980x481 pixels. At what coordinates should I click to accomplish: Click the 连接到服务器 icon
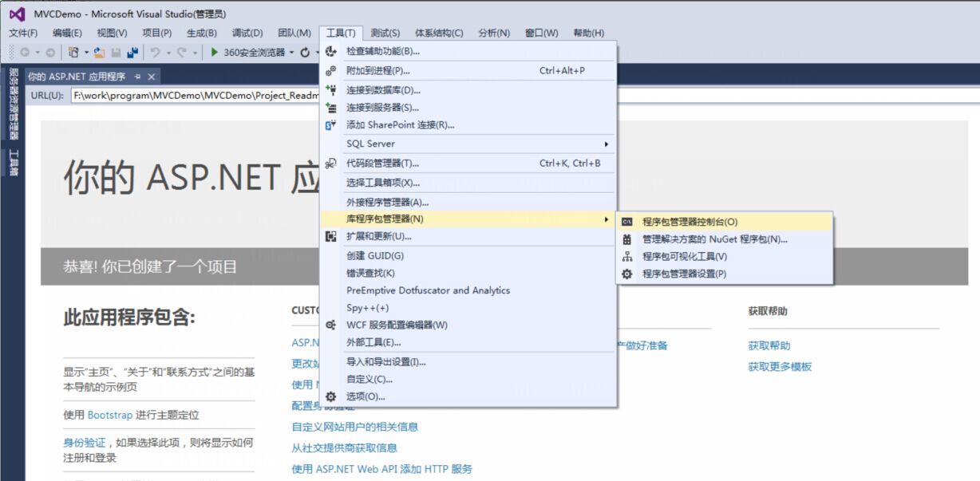pyautogui.click(x=331, y=108)
